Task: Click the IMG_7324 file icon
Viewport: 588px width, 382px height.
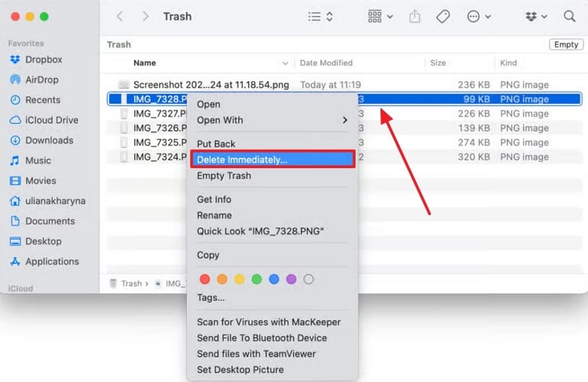Action: click(x=123, y=157)
